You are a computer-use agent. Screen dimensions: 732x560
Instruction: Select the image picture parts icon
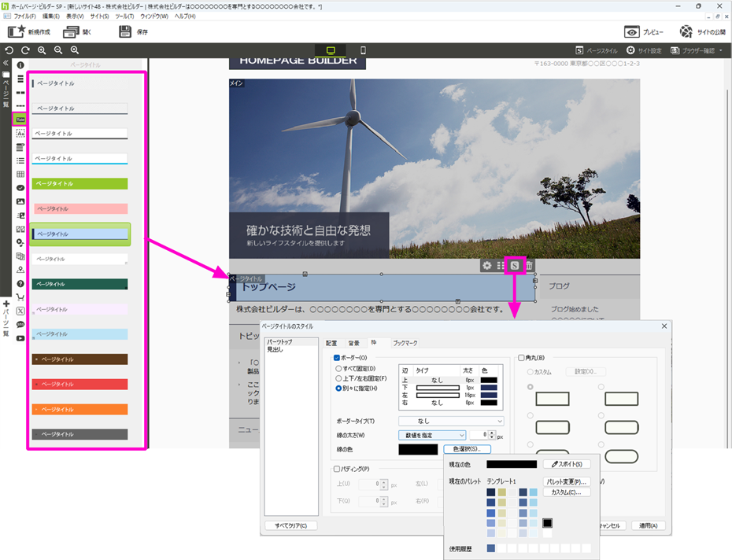(20, 201)
